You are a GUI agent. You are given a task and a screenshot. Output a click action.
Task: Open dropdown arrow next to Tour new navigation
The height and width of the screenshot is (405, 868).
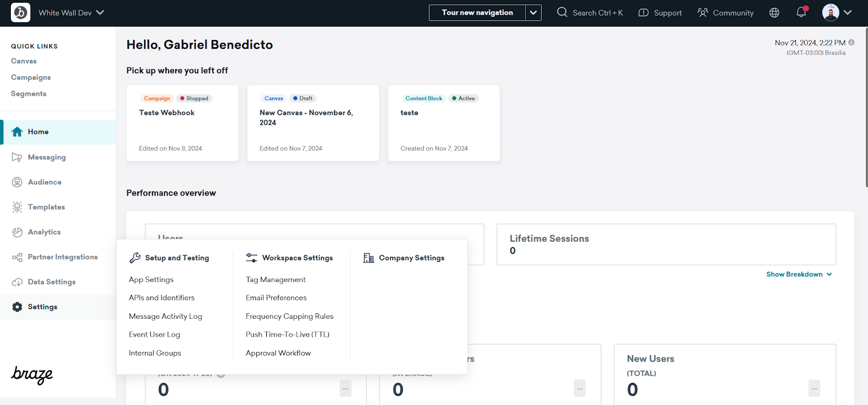533,12
